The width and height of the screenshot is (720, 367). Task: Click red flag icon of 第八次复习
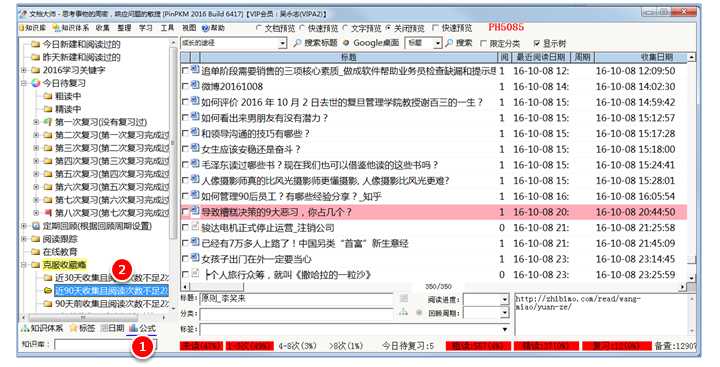click(48, 213)
